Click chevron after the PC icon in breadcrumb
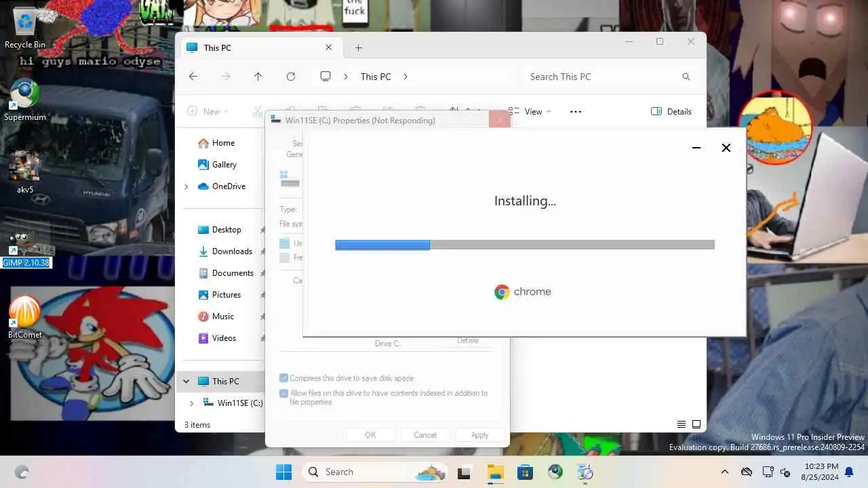The height and width of the screenshot is (488, 868). click(346, 77)
